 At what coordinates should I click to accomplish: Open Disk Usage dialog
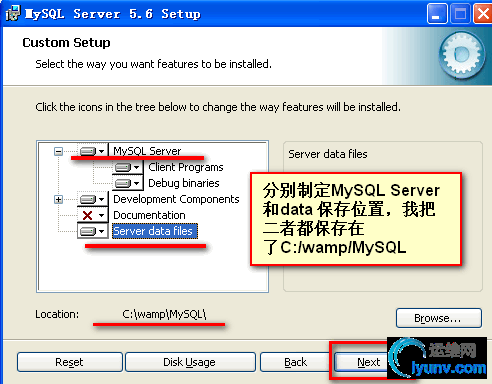click(190, 362)
